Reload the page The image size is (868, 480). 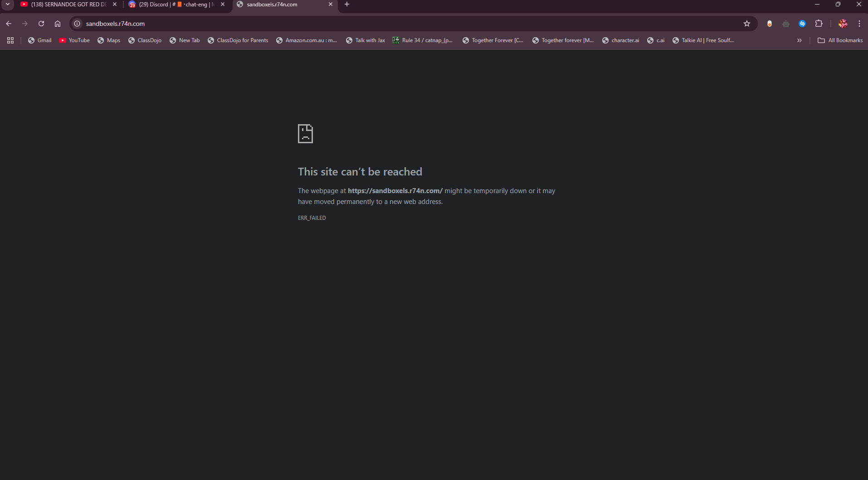pyautogui.click(x=41, y=24)
